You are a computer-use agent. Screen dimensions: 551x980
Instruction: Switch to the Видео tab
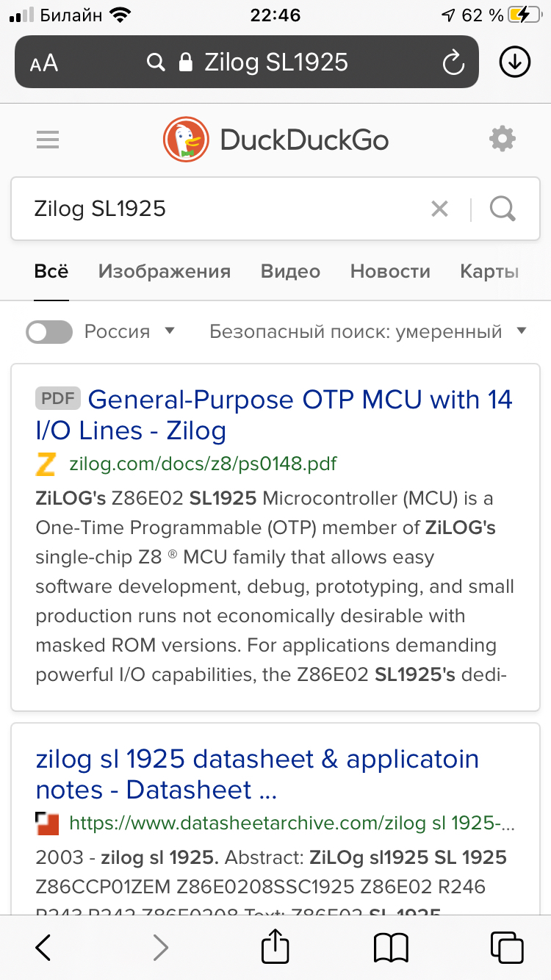pos(290,272)
